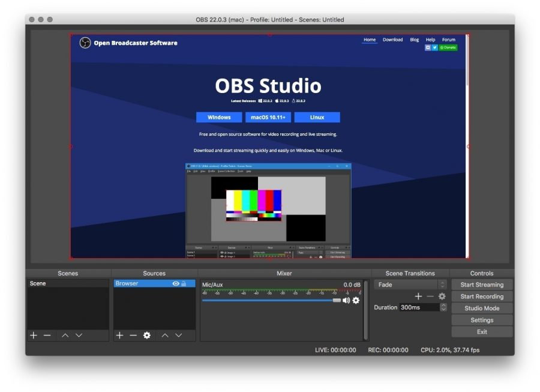Toggle the lock on the Browser source
This screenshot has height=392, width=540.
tap(184, 284)
